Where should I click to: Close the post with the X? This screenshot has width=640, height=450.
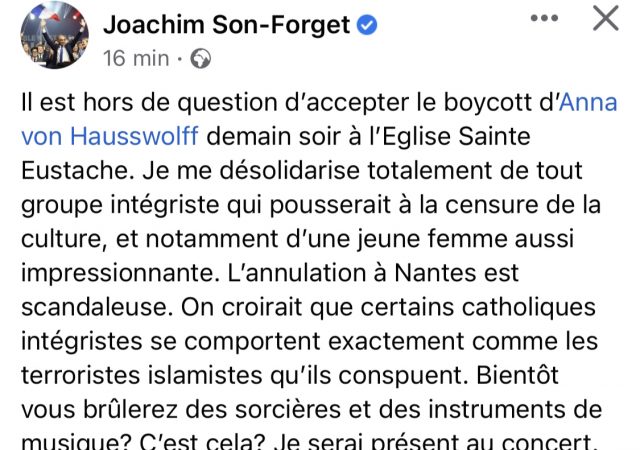tap(606, 20)
